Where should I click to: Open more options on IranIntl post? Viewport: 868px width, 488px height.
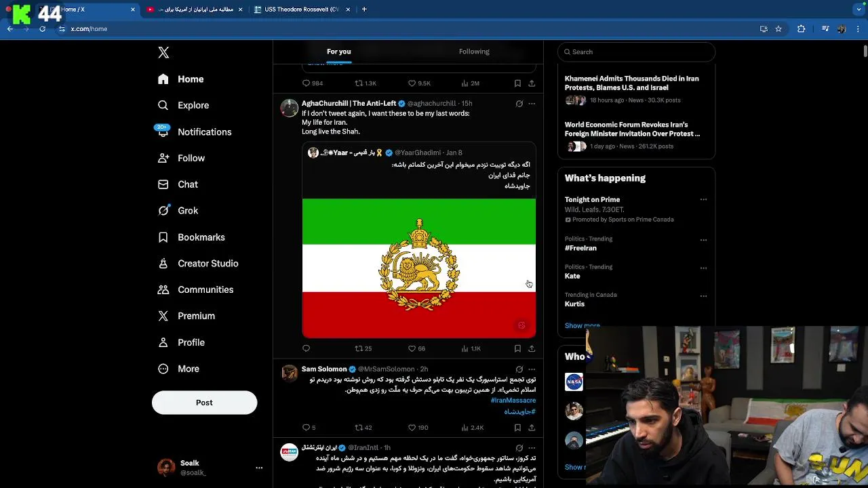[532, 448]
